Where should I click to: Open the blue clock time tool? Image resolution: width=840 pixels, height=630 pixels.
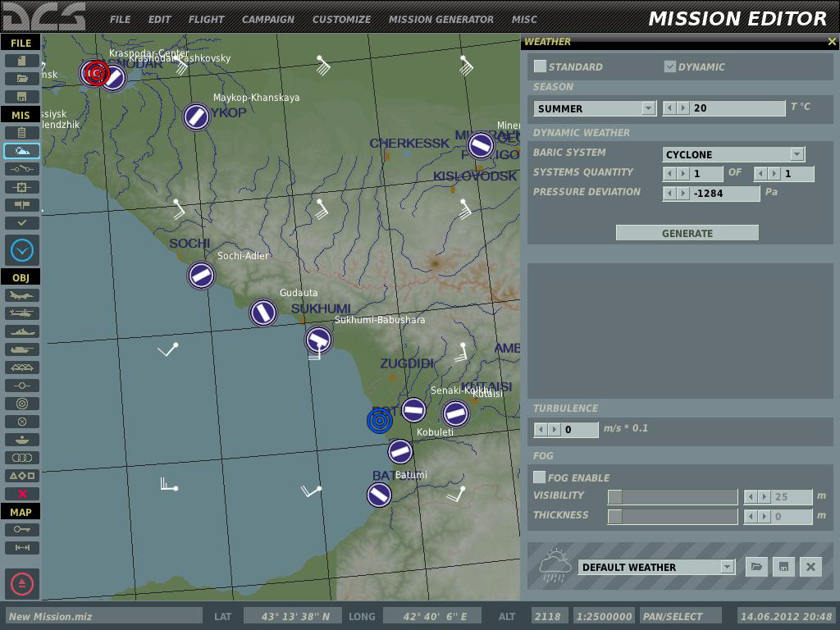tap(22, 250)
